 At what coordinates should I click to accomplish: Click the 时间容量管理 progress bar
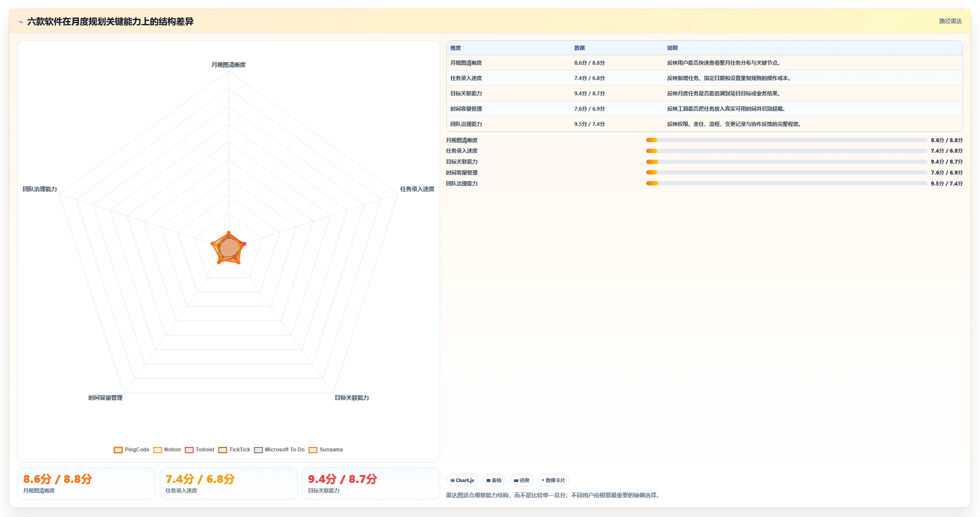click(787, 172)
